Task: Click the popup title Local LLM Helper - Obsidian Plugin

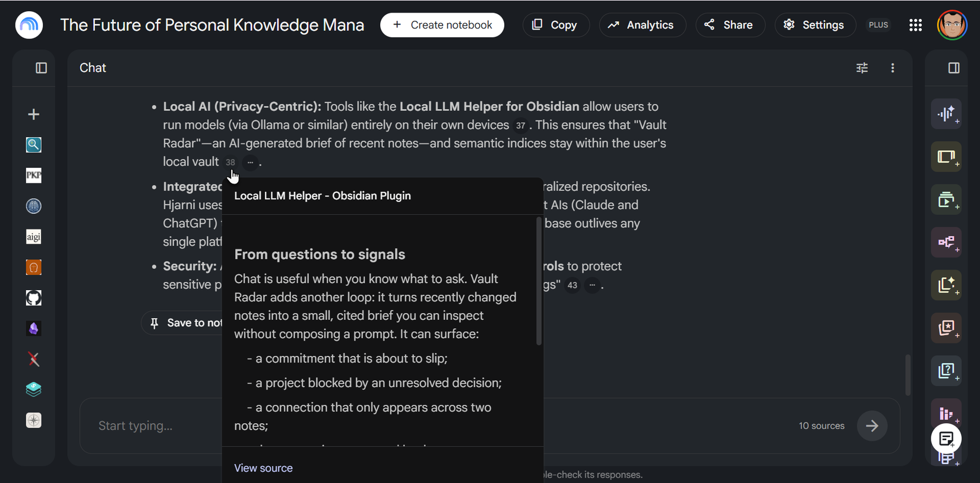Action: [x=323, y=196]
